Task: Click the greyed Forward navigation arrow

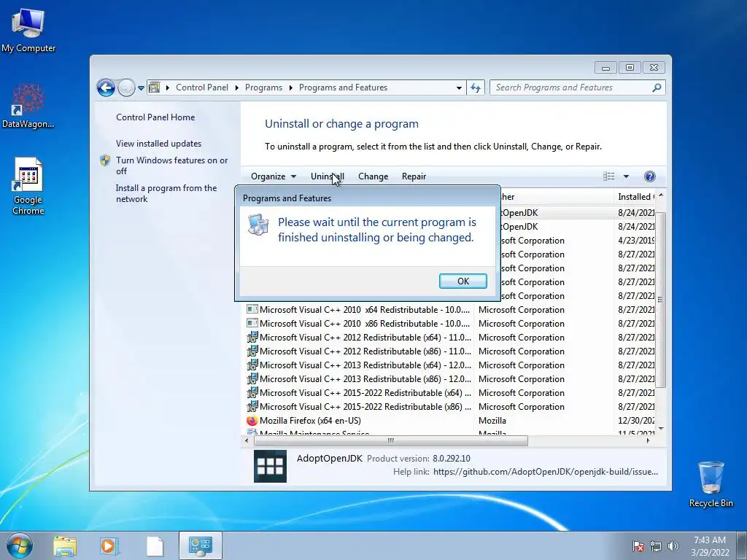Action: pos(126,87)
